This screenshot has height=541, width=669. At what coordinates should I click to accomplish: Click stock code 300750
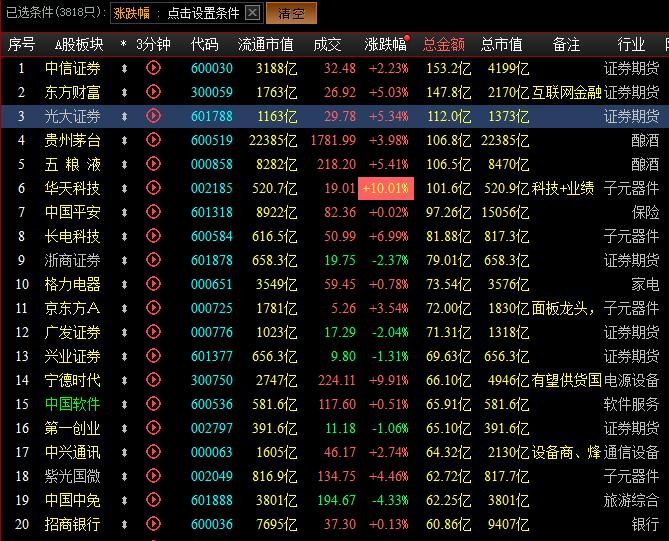(212, 380)
